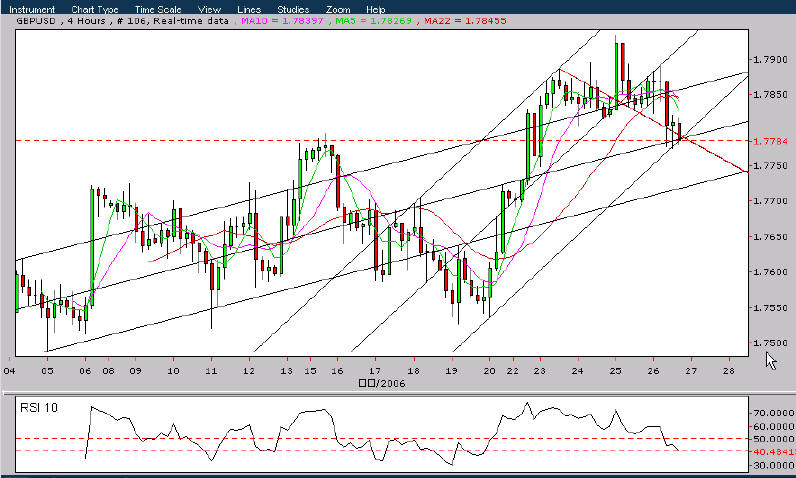
Task: Click the 10 date label on time axis
Action: click(x=173, y=371)
